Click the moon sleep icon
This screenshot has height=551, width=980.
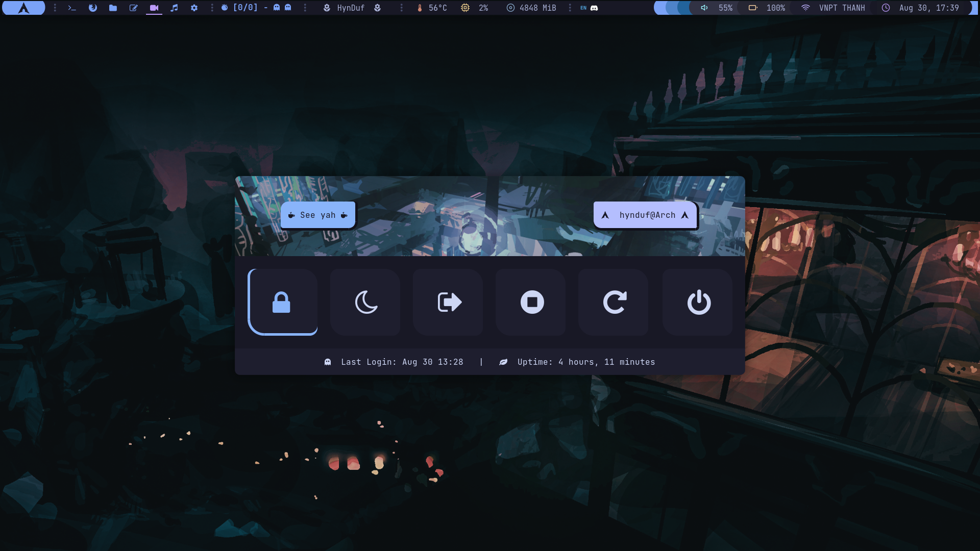pos(365,302)
